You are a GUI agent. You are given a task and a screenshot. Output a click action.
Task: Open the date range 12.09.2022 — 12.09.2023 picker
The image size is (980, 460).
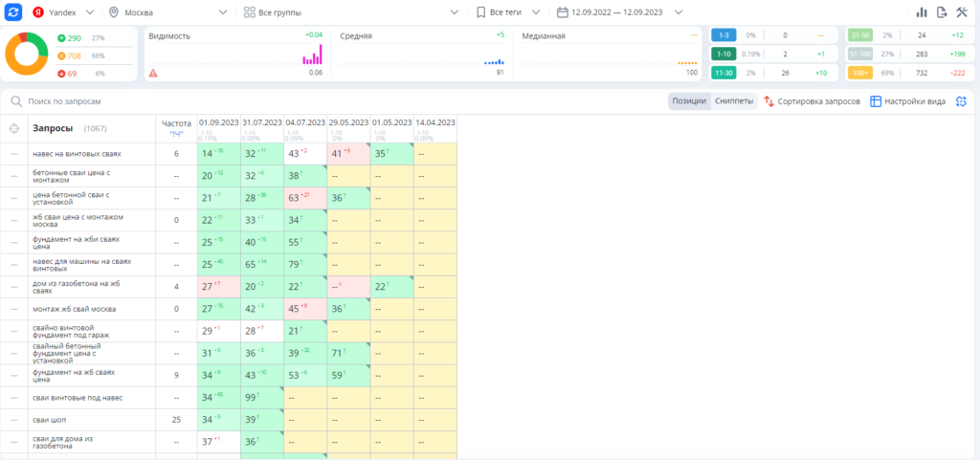619,11
